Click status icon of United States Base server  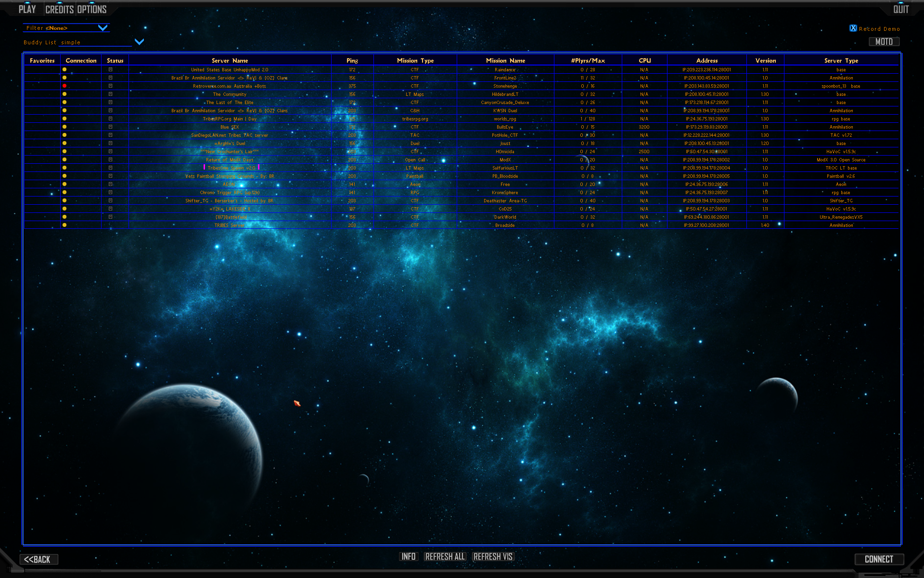click(110, 70)
